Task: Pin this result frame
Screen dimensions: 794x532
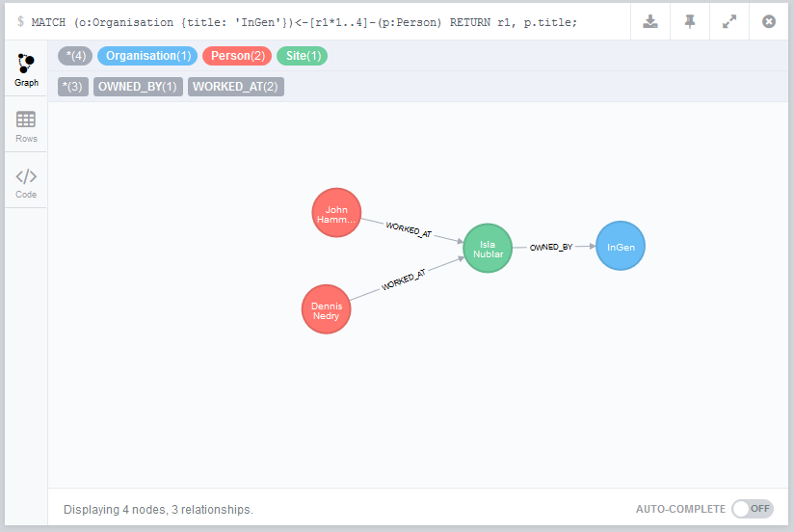Action: point(690,21)
